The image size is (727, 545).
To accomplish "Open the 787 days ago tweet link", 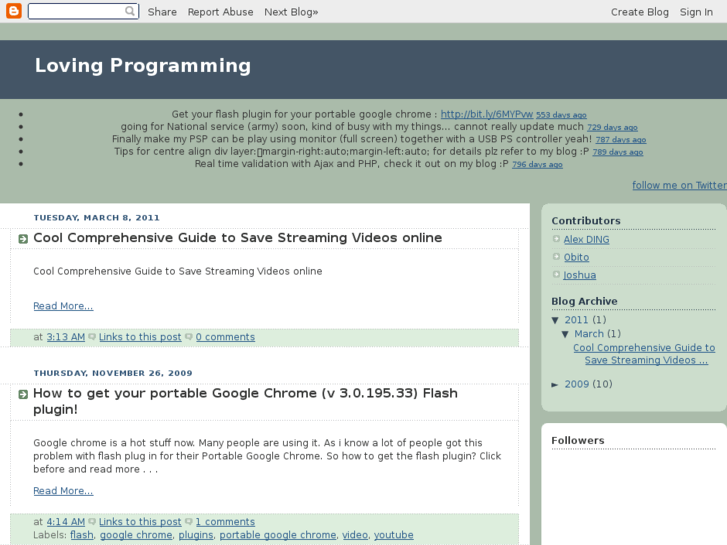I will pyautogui.click(x=620, y=140).
